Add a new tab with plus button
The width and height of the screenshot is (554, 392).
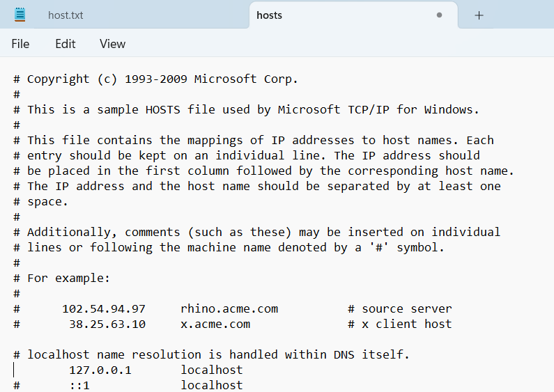pos(479,15)
